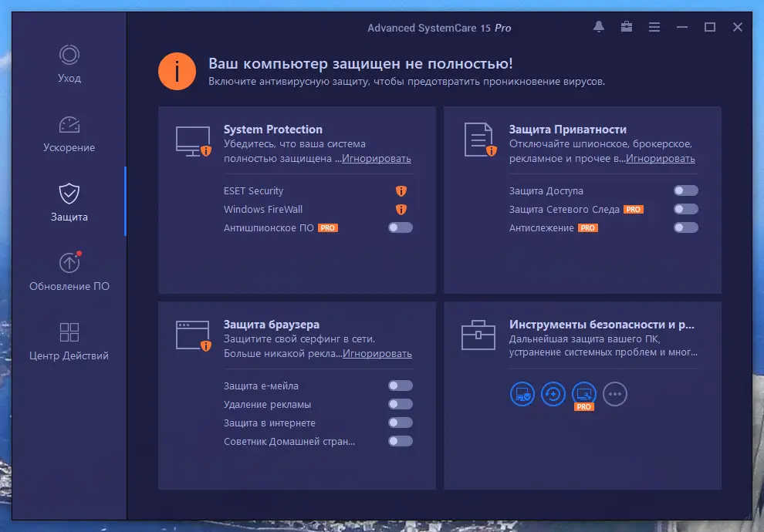Screen dimensions: 764x532
Task: Enable the Защита Доступа switch
Action: coord(686,190)
